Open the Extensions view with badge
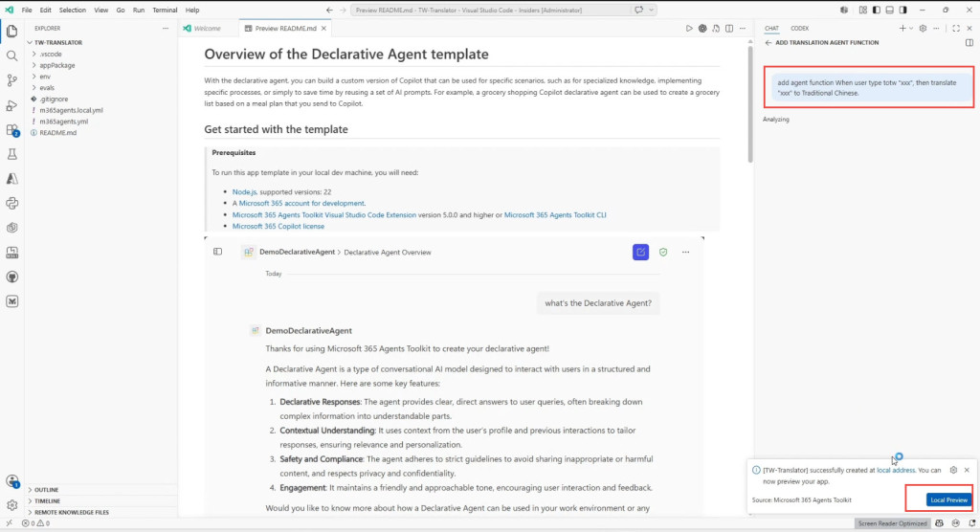The height and width of the screenshot is (532, 980). (11, 129)
